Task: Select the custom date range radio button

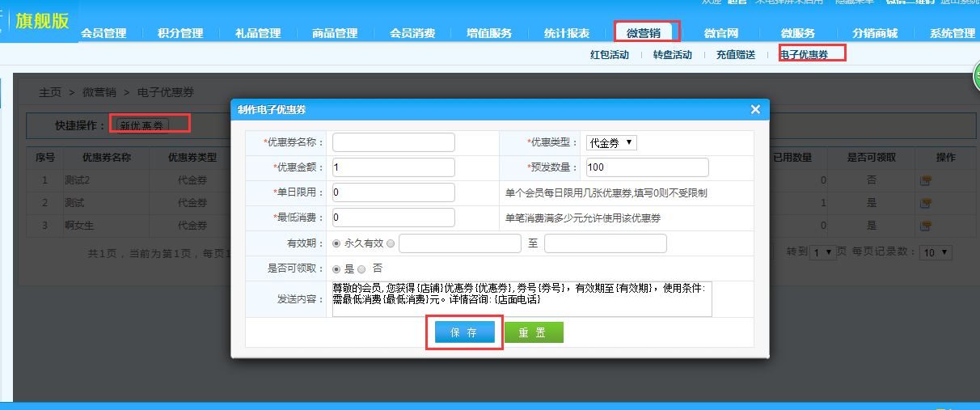Action: point(391,243)
